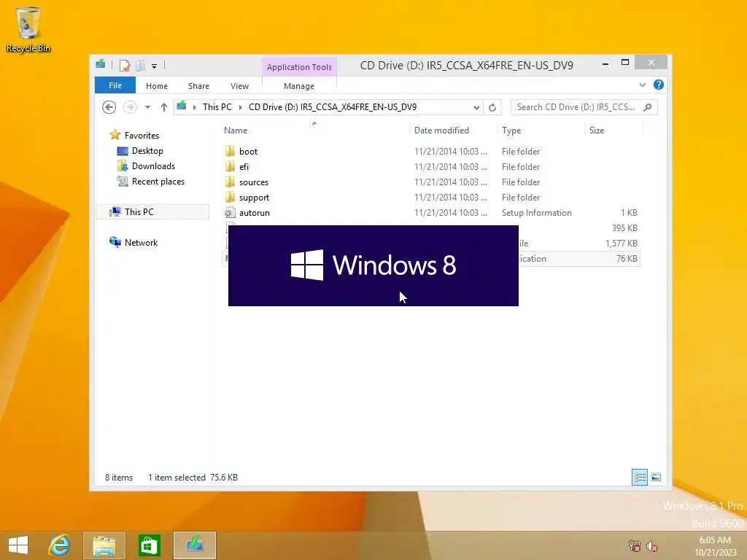The image size is (747, 560).
Task: Click the explorer window system icon
Action: coord(101,64)
